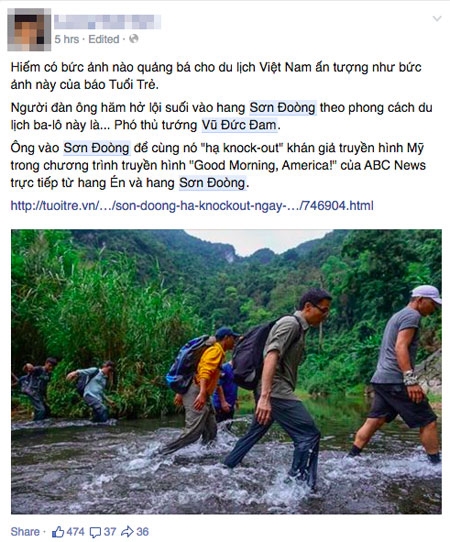
Task: Open the Vũ Đức Đam tagged link
Action: pos(239,125)
